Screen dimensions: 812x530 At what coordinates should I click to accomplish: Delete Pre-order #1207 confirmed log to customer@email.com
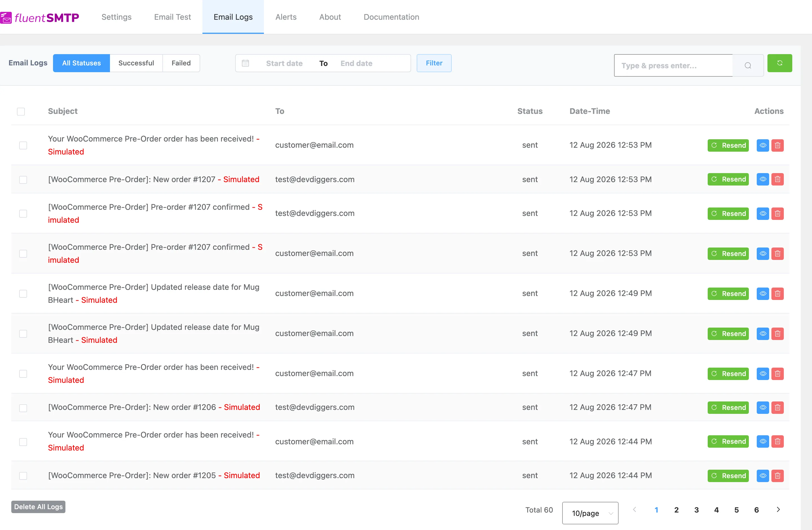[778, 253]
